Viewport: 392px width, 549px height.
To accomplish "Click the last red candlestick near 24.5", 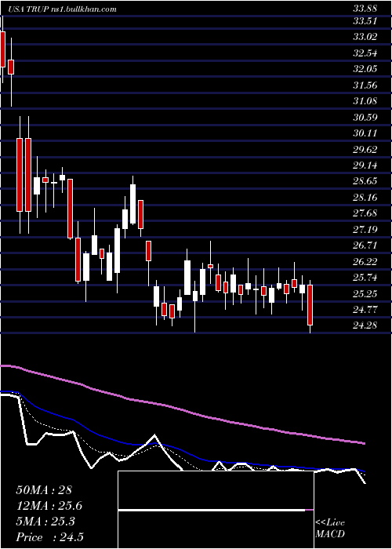I will click(x=310, y=305).
